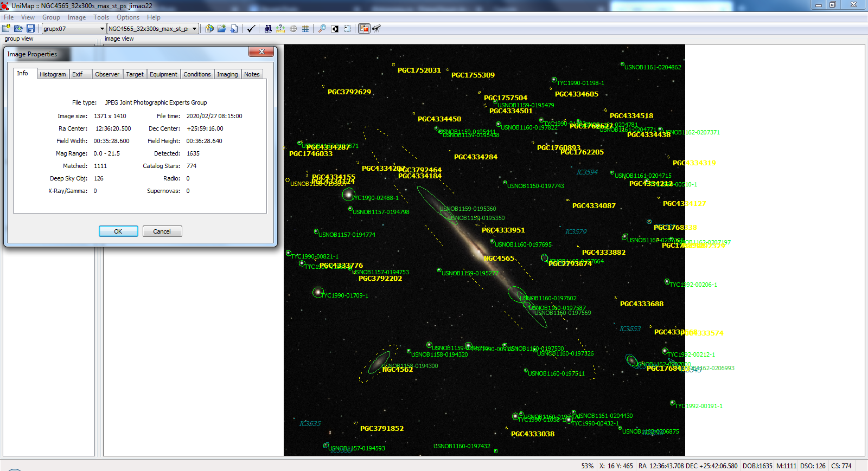Click the grid overlay icon
This screenshot has width=868, height=471.
[305, 29]
